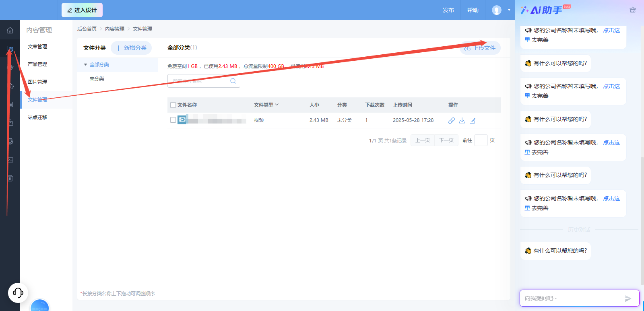Image resolution: width=644 pixels, height=311 pixels.
Task: Go to 下一页 page
Action: [446, 140]
